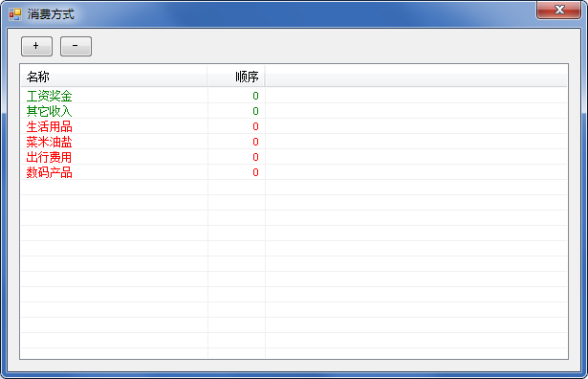588x379 pixels.
Task: Select the 菜米油盐 row
Action: click(294, 142)
